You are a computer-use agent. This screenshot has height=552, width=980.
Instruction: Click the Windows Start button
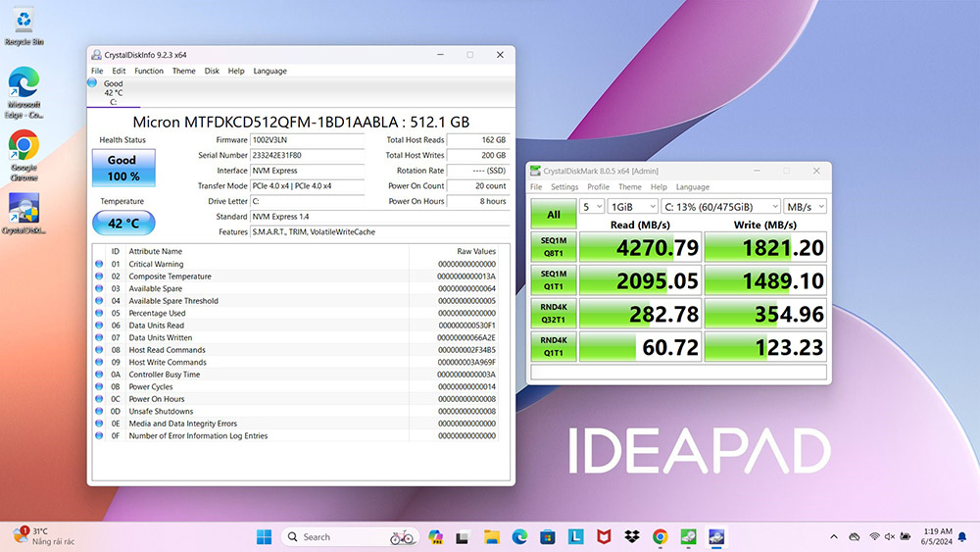pos(265,537)
